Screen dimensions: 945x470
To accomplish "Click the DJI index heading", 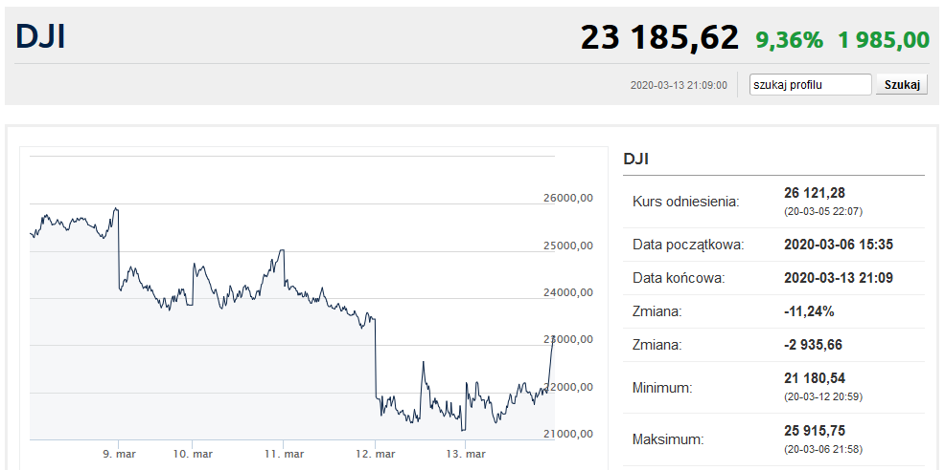I will coord(40,36).
